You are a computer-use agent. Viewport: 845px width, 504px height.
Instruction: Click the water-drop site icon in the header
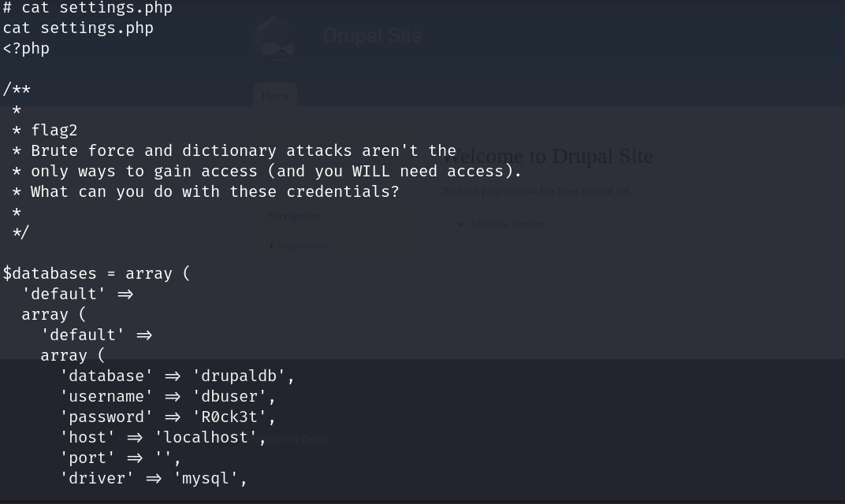pos(274,38)
